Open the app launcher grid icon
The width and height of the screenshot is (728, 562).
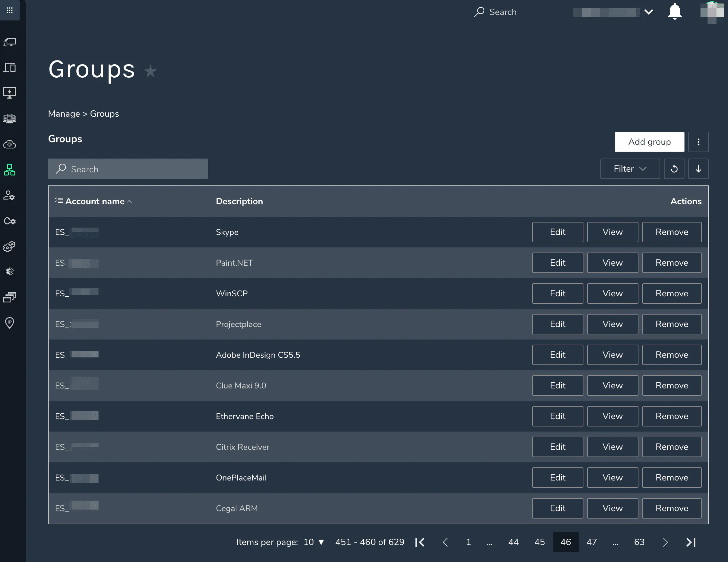tap(10, 10)
